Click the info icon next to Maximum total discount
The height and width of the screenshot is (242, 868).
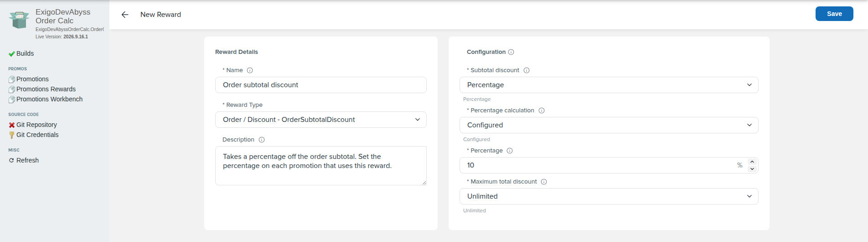tap(544, 182)
